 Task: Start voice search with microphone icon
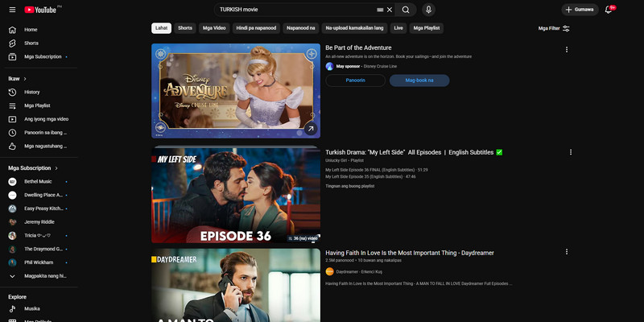(x=428, y=10)
